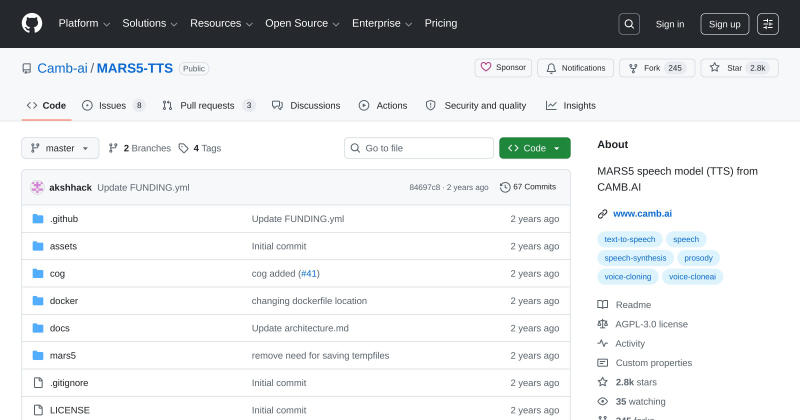
Task: Select the Code tab
Action: point(46,106)
